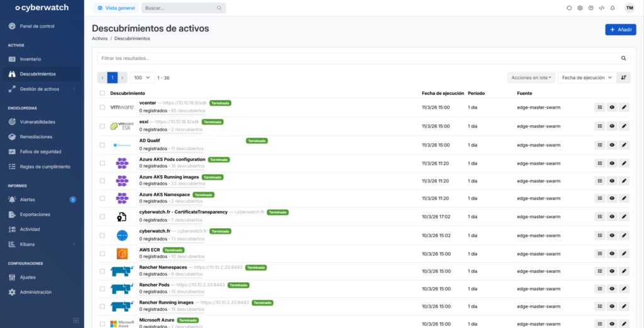Viewport: 644px width, 328px height.
Task: Open Vulnerabilidades in the sidebar
Action: [38, 122]
